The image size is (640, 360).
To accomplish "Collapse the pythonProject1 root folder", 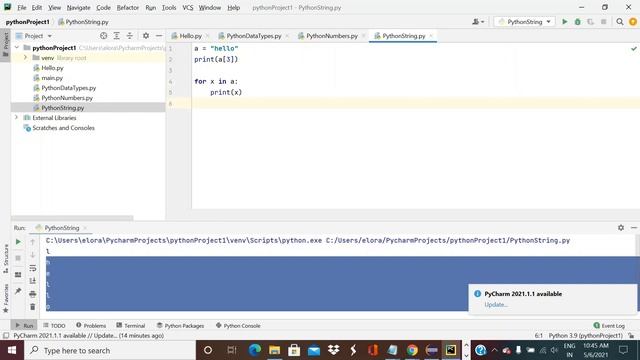I will tap(17, 48).
